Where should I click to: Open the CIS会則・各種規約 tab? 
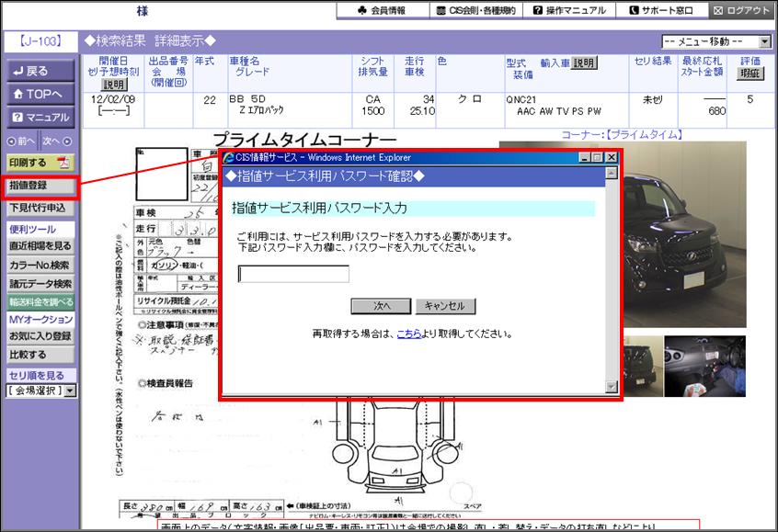pos(475,10)
